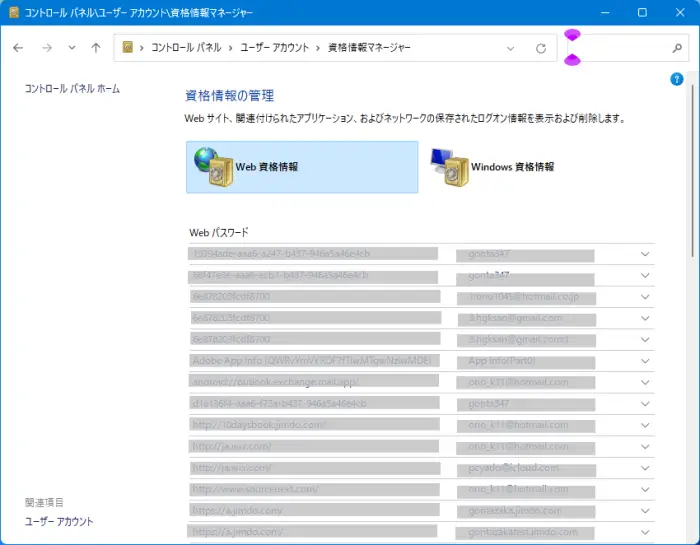Refresh the Credential Manager page
This screenshot has height=545, width=700.
pos(541,48)
